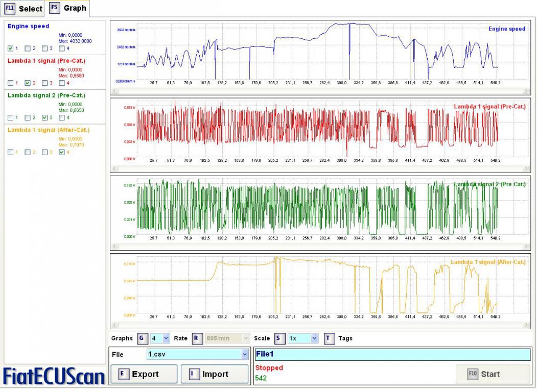Click left scroll arrow under Lambda signal 2 graph
Screen dimensions: 537x392
[115, 246]
